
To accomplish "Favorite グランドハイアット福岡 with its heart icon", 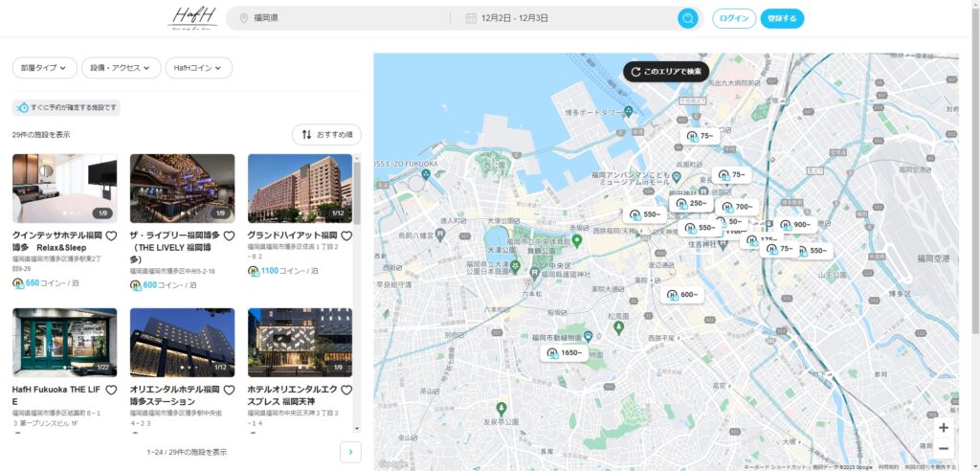I will (x=346, y=235).
